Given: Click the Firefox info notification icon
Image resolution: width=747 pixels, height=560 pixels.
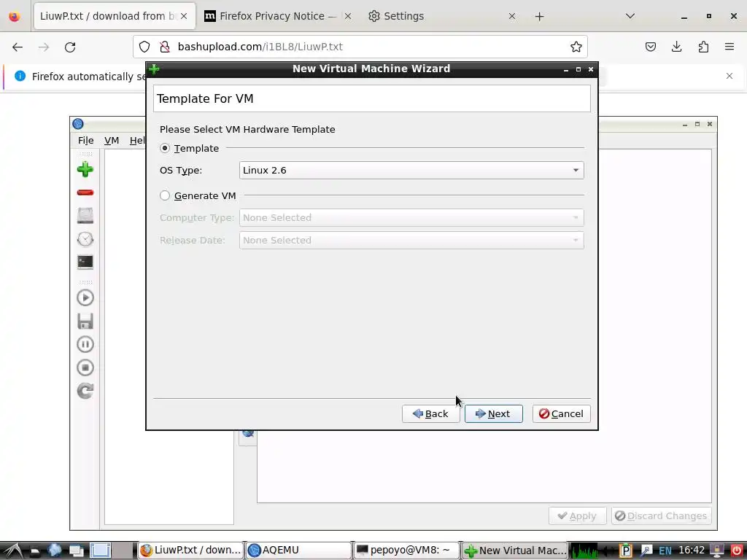Looking at the screenshot, I should tap(20, 76).
